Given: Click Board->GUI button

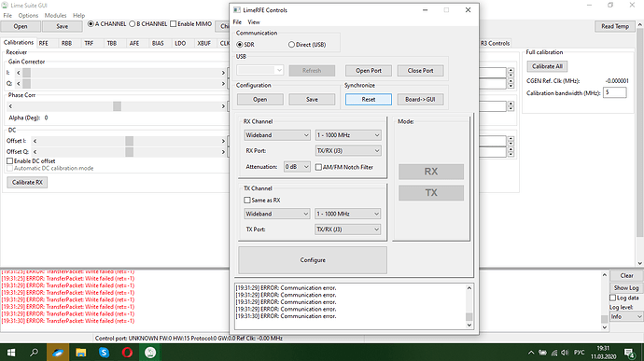Looking at the screenshot, I should 420,100.
